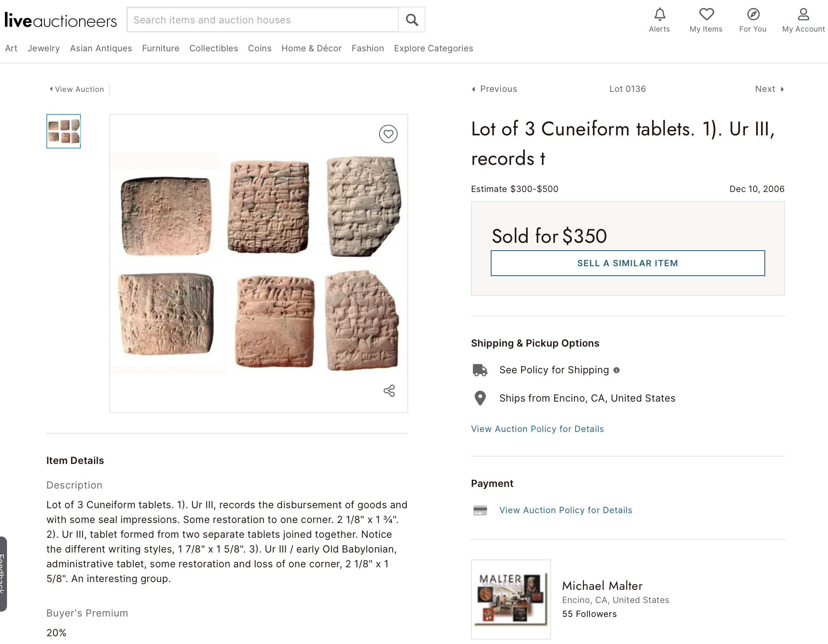Select the cuneiform tablets thumbnail

pyautogui.click(x=64, y=131)
